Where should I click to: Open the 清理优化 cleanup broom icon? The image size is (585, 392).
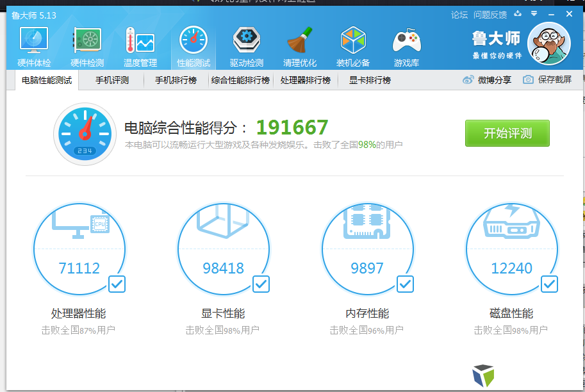pos(300,47)
